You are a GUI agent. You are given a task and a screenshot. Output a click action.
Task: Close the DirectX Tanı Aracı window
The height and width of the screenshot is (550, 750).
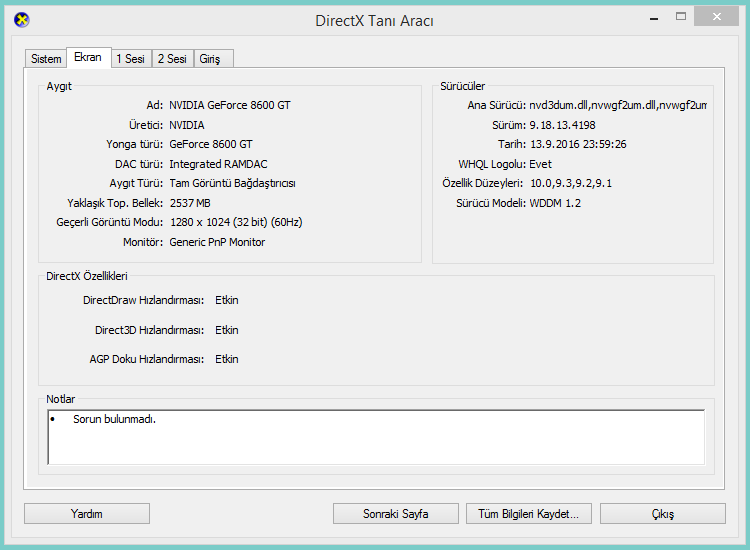(x=716, y=17)
